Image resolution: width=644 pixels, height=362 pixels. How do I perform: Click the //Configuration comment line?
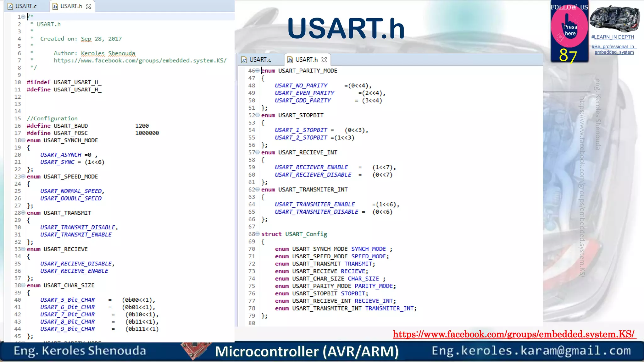coord(52,118)
